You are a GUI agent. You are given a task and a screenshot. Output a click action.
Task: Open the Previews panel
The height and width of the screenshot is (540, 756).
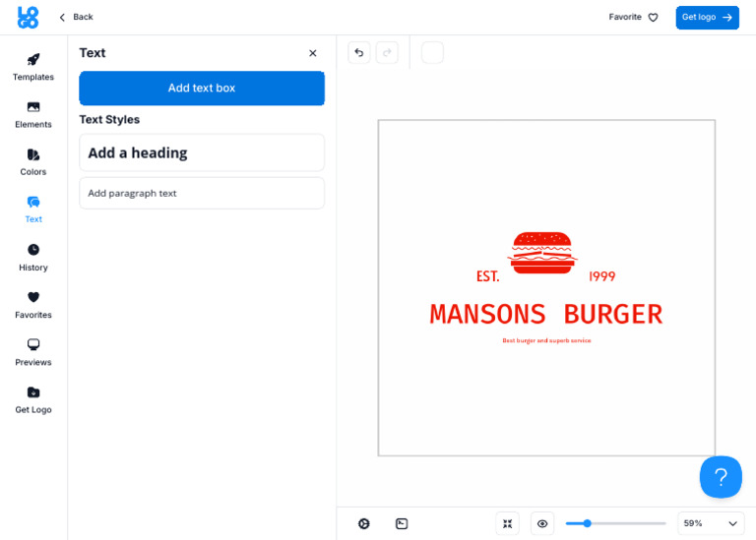(33, 352)
